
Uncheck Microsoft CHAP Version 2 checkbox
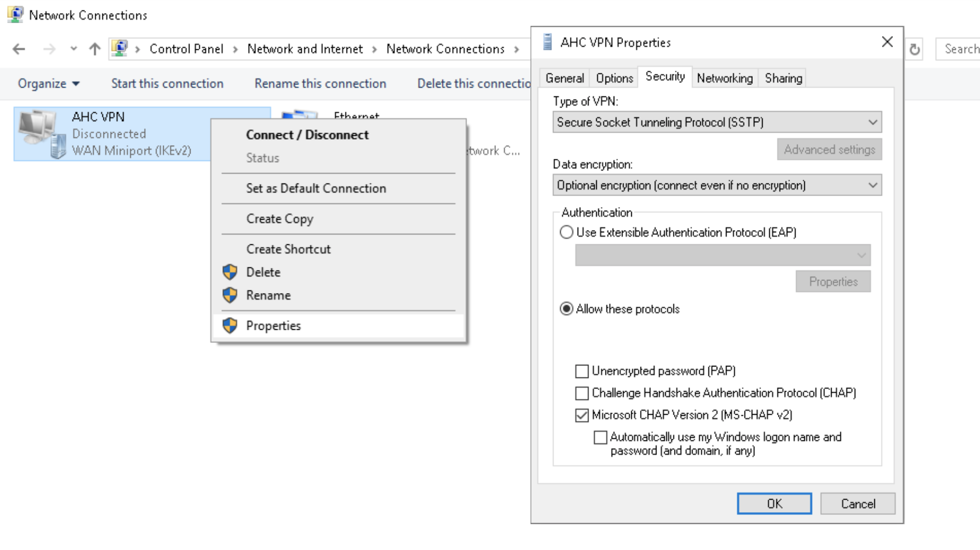point(582,415)
